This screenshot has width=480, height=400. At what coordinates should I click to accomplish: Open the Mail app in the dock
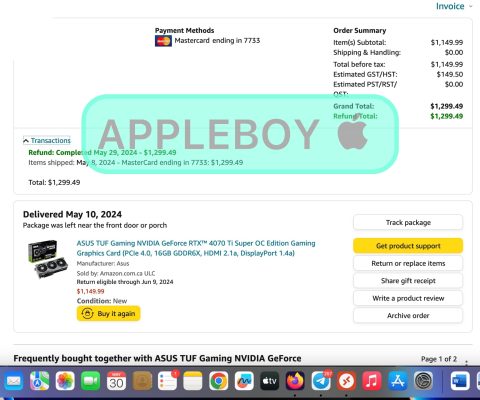(13, 381)
